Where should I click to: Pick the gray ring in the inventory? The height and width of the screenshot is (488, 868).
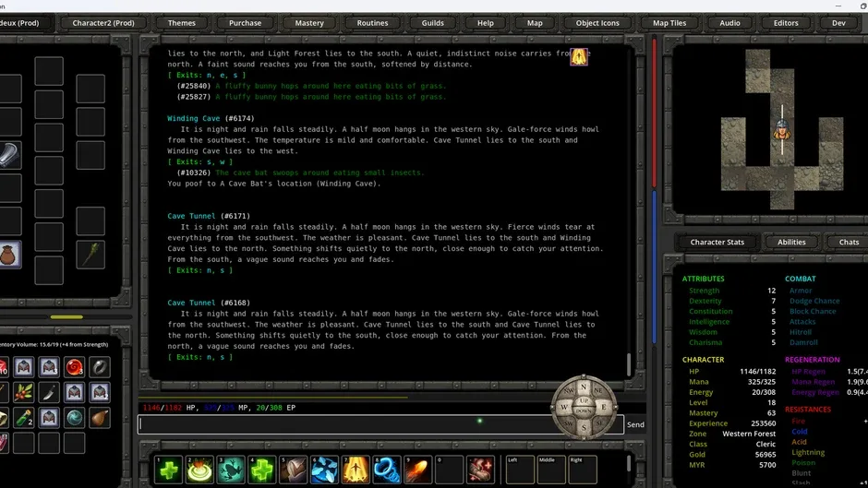click(100, 367)
